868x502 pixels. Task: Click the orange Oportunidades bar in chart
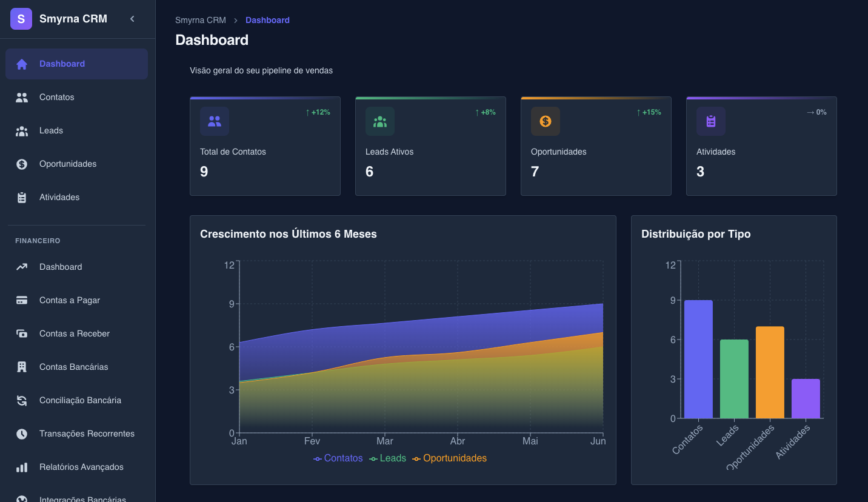coord(770,372)
